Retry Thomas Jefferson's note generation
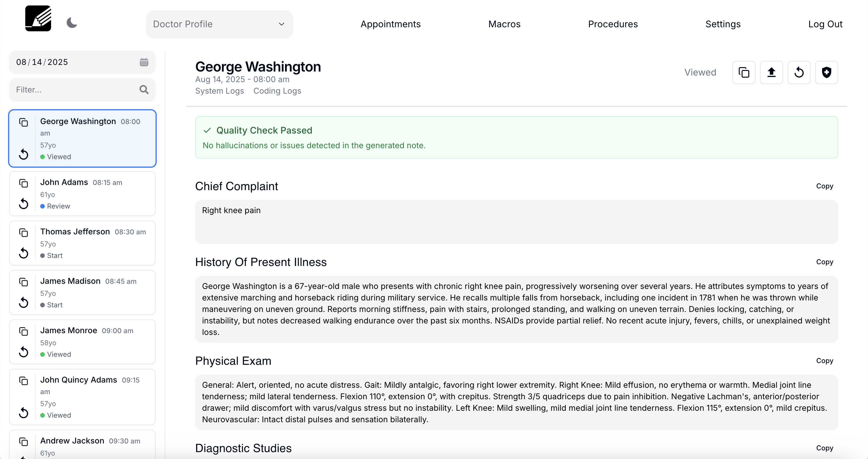The width and height of the screenshot is (868, 459). [23, 253]
